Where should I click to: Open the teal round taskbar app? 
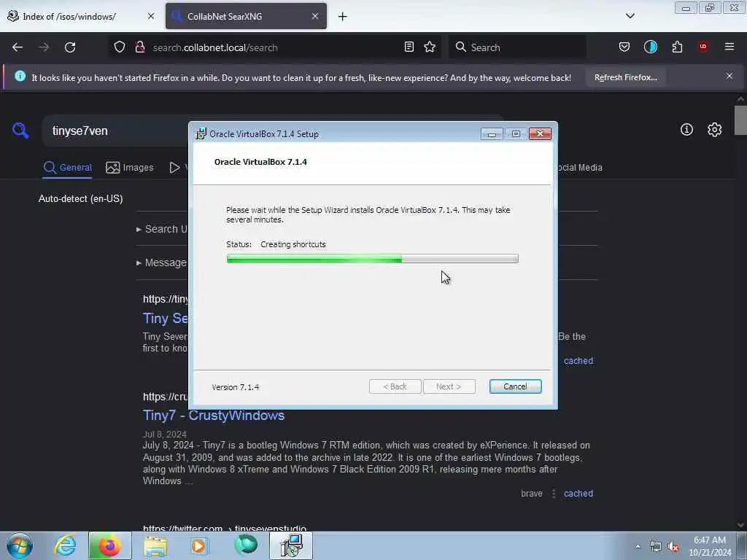[x=246, y=545]
